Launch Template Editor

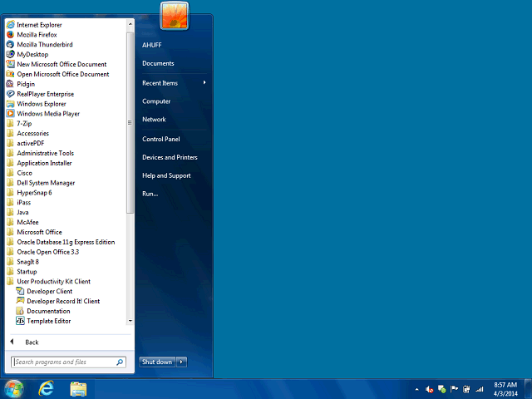48,321
